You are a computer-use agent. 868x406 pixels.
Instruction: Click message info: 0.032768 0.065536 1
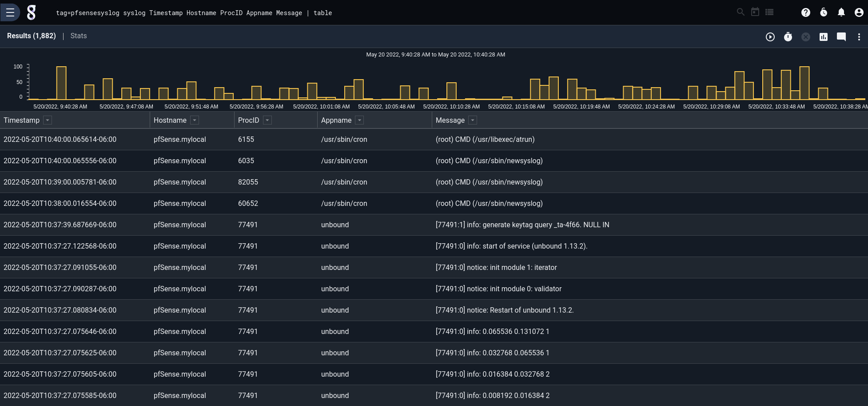coord(493,353)
